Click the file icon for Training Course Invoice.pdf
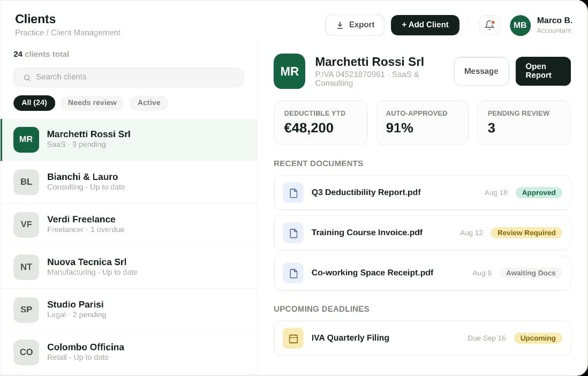The width and height of the screenshot is (588, 376). [293, 233]
